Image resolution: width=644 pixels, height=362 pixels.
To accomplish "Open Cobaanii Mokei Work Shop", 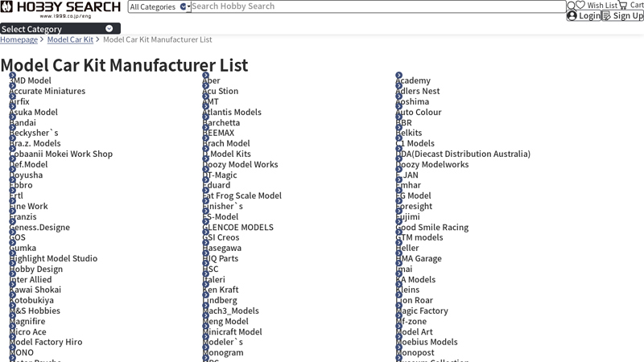I will (x=61, y=154).
